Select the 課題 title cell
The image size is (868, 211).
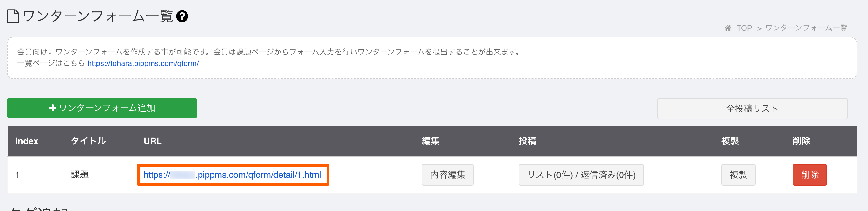click(x=80, y=175)
